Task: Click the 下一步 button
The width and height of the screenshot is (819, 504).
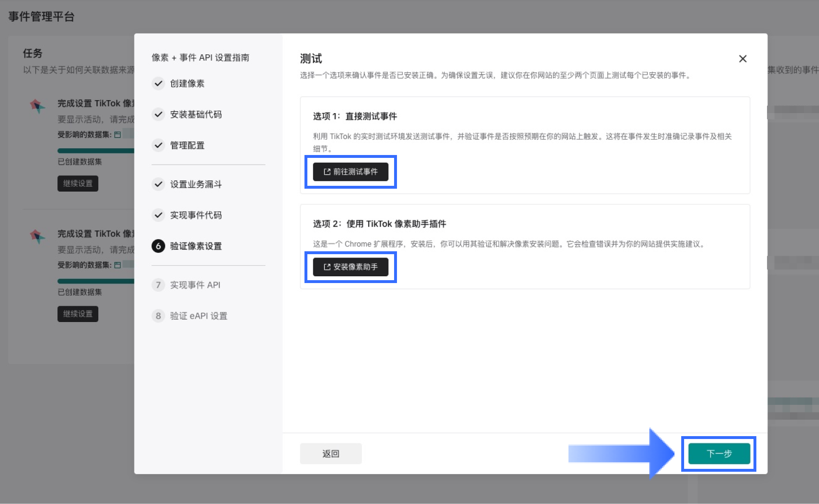Action: click(x=719, y=453)
